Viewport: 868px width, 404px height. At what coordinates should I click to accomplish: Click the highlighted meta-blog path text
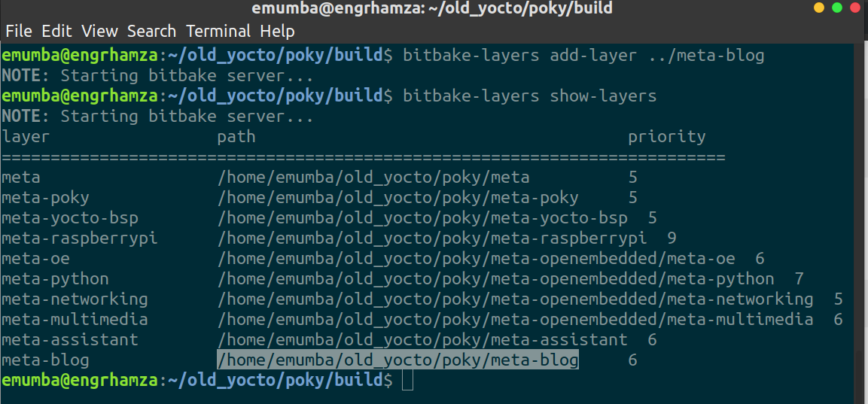397,360
